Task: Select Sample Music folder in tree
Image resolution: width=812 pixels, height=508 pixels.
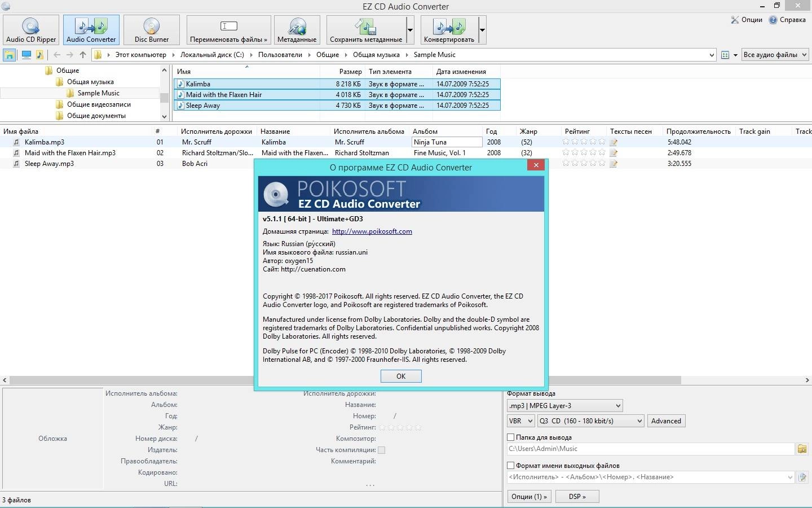Action: [x=98, y=93]
